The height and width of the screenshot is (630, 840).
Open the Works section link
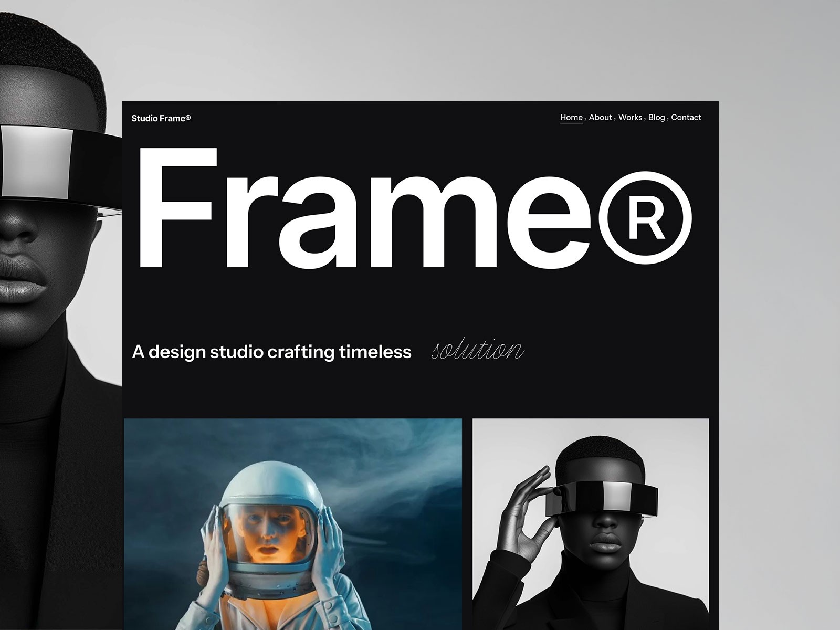point(631,118)
